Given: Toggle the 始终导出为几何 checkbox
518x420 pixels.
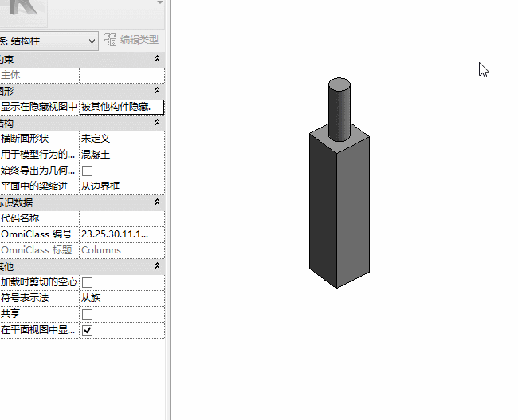Looking at the screenshot, I should (87, 171).
